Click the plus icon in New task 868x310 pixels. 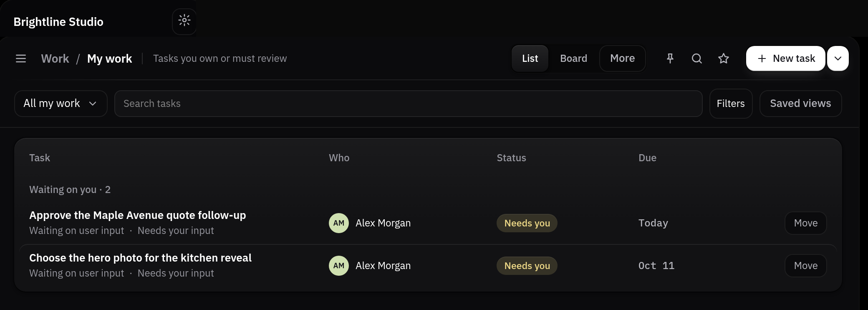tap(762, 58)
